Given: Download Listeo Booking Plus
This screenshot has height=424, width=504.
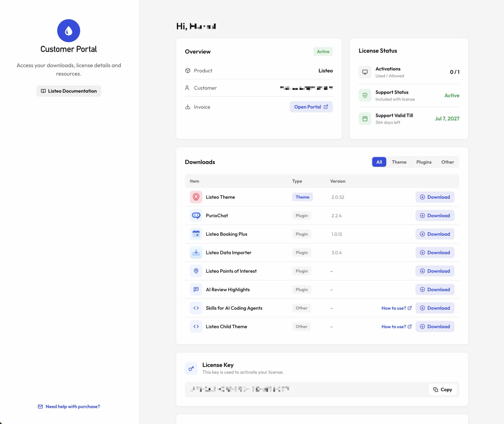Looking at the screenshot, I should click(435, 234).
